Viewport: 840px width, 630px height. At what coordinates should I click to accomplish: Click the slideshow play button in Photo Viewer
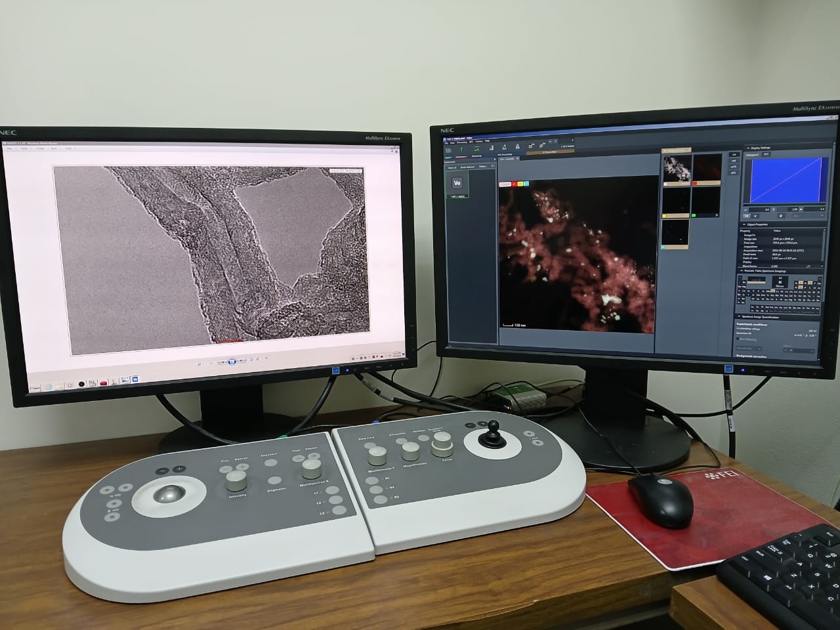(233, 361)
